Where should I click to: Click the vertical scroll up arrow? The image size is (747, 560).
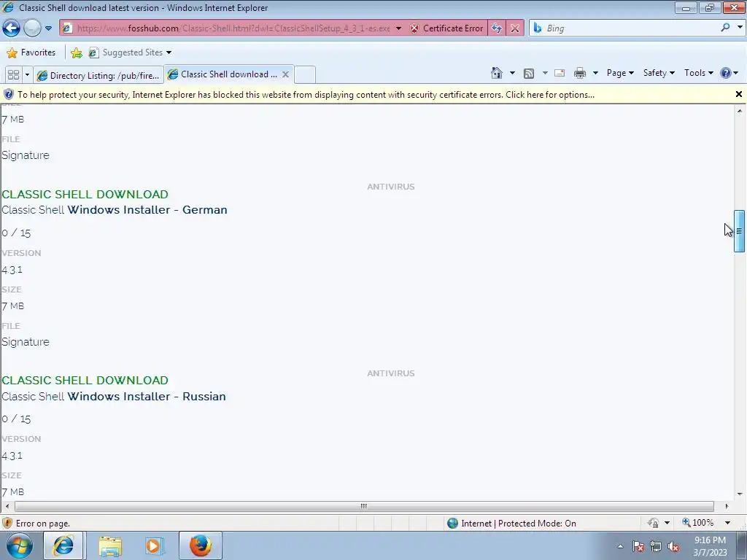click(740, 111)
